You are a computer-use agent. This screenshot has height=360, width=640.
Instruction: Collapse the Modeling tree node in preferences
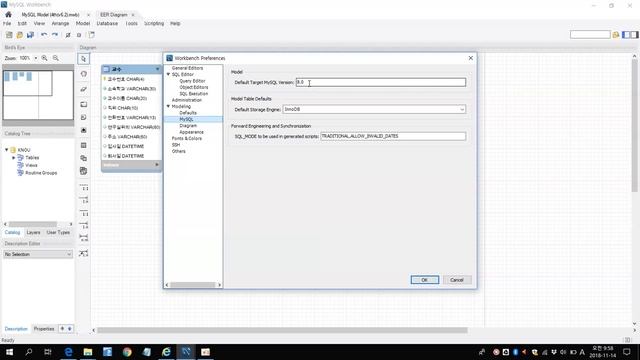click(168, 106)
